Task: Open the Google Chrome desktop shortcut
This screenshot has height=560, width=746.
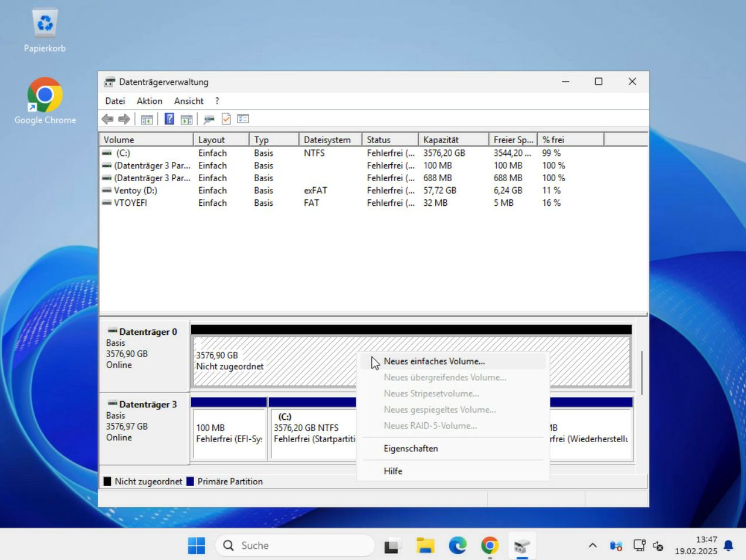Action: 45,101
